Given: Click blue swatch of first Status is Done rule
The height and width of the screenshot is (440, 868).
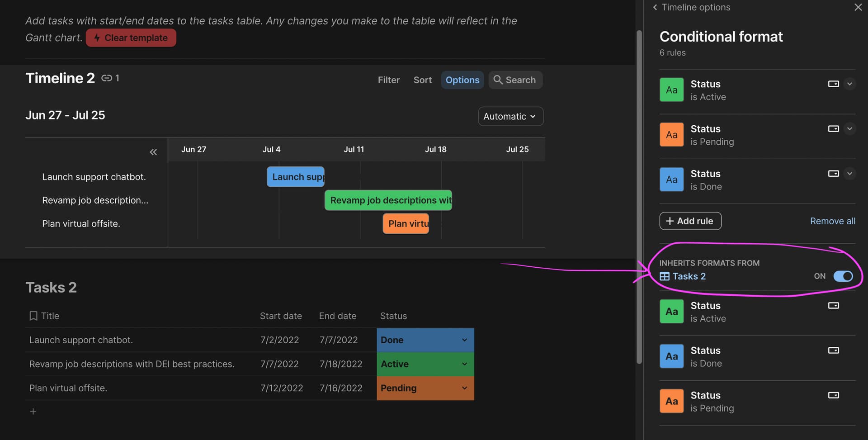Looking at the screenshot, I should (671, 180).
